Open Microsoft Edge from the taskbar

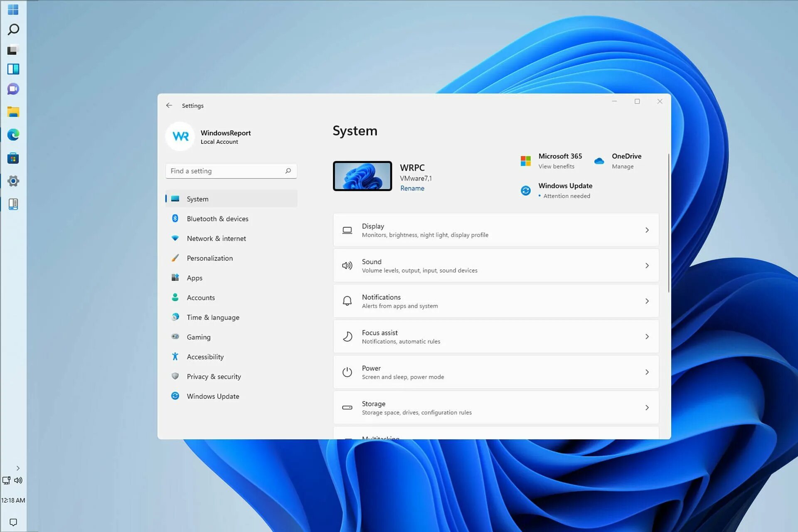pyautogui.click(x=13, y=135)
